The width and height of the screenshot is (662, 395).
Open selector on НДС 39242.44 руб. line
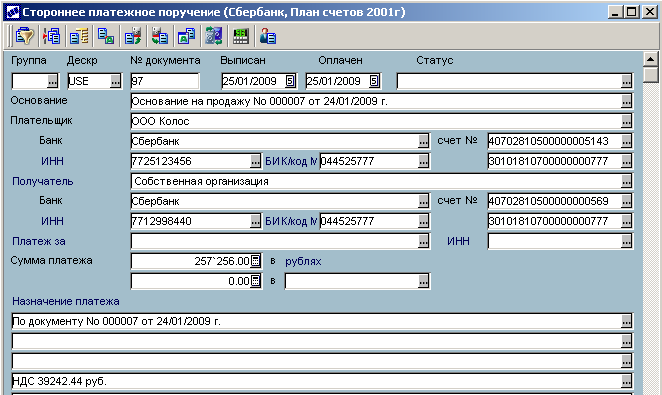[627, 381]
